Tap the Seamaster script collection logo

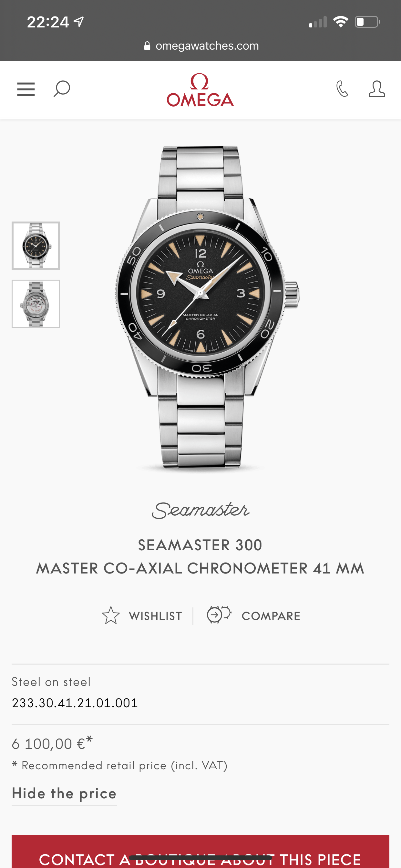200,510
